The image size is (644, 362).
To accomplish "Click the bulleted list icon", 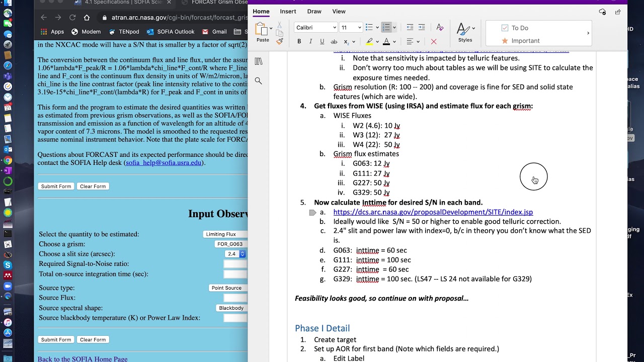I will click(369, 27).
